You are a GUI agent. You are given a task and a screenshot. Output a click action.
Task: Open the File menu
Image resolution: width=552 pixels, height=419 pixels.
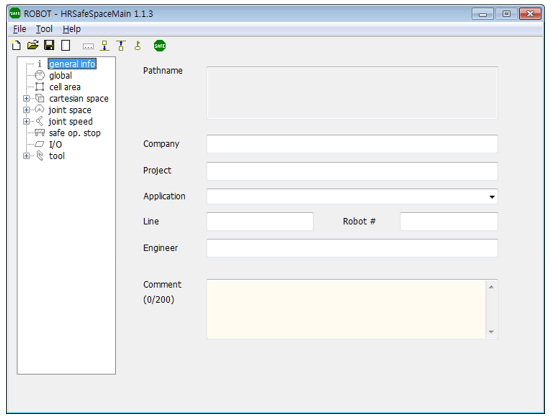click(20, 29)
